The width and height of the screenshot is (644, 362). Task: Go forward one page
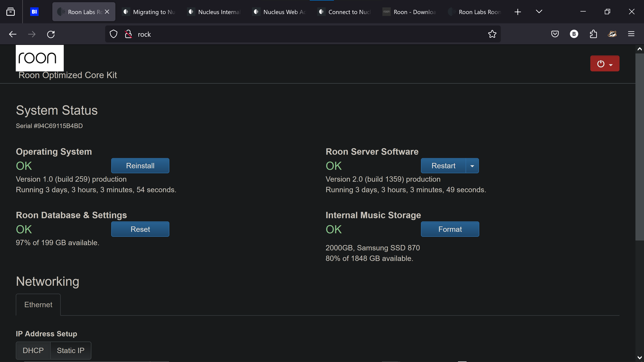click(x=32, y=34)
